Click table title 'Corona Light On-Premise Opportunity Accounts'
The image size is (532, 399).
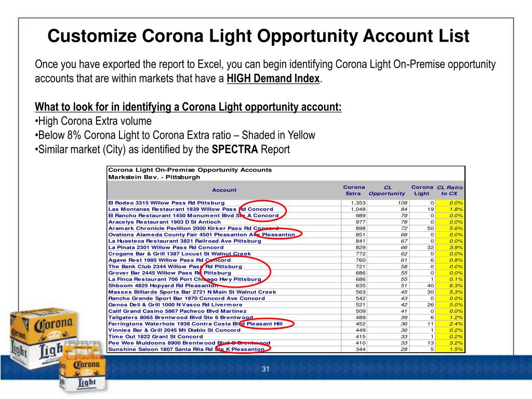(x=190, y=170)
